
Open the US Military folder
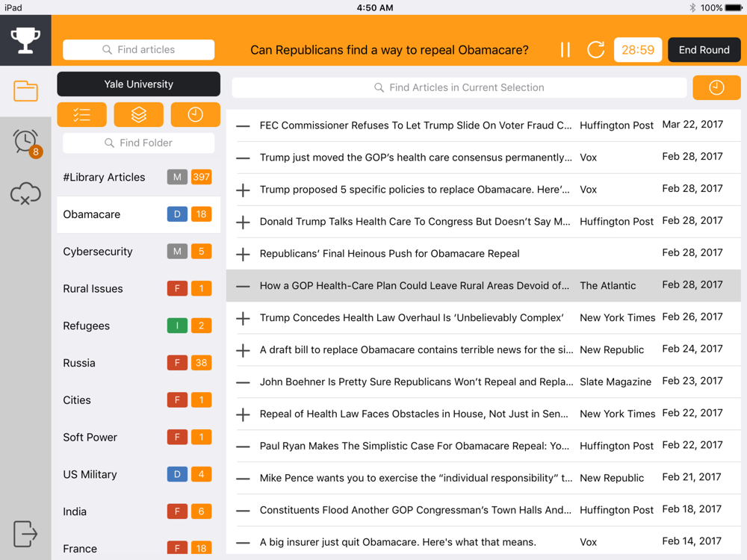(139, 474)
